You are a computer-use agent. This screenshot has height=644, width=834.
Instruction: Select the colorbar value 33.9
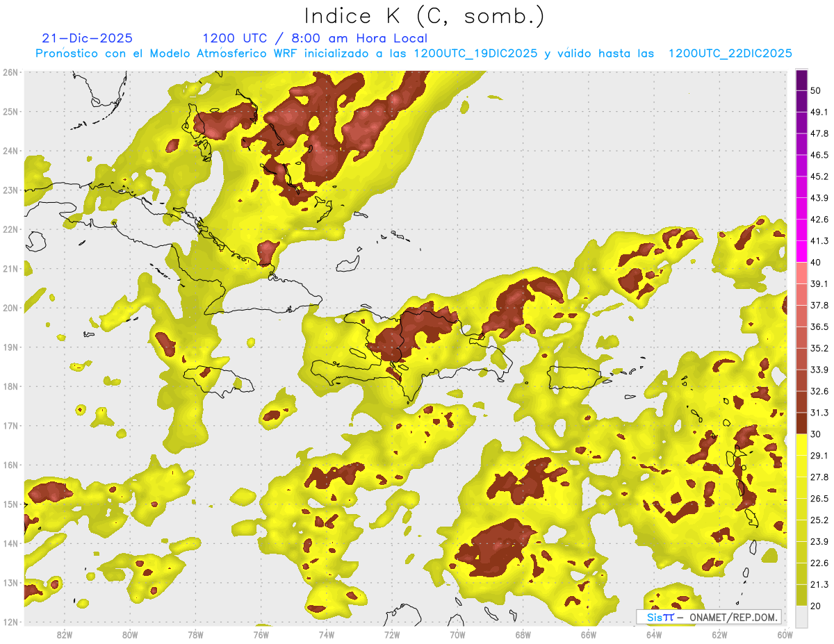point(819,370)
